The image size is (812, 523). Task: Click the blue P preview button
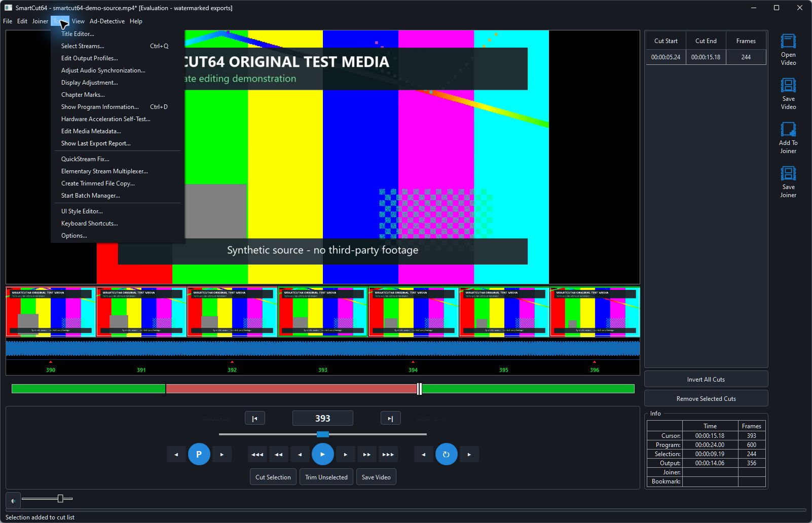pos(199,454)
